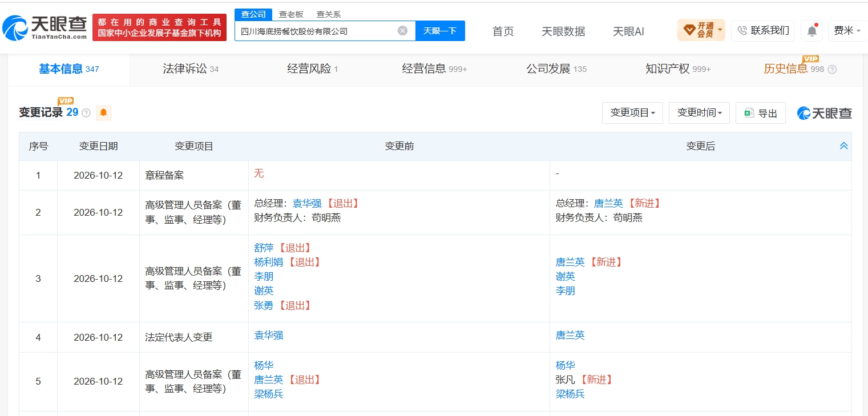868x416 pixels.
Task: Open the help question mark beside 变更记录
Action: click(86, 113)
